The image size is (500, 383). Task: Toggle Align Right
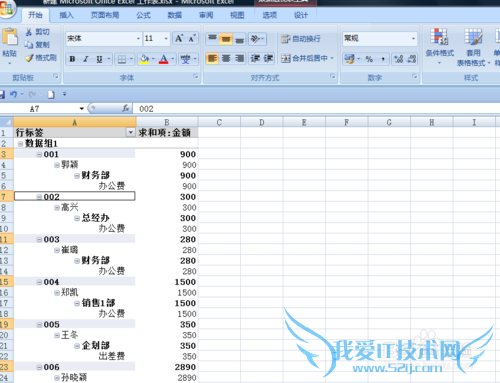239,59
